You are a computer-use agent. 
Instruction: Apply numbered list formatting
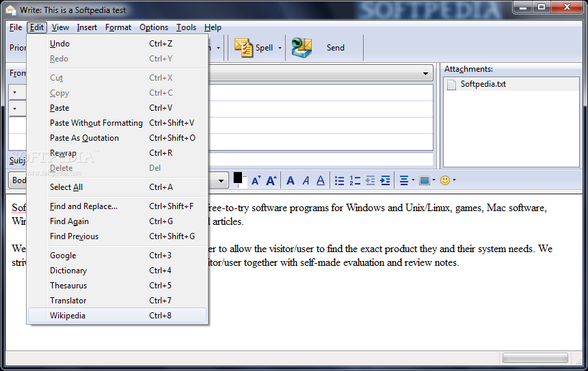coord(355,180)
